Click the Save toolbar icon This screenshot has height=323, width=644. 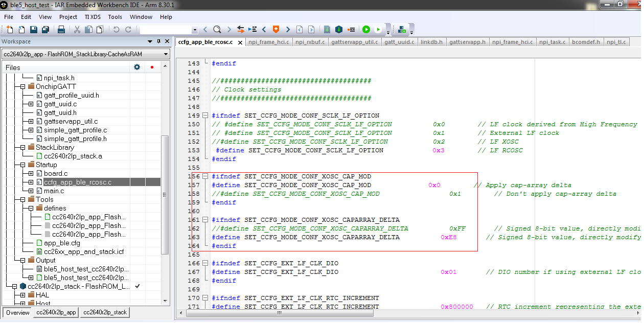pos(33,30)
